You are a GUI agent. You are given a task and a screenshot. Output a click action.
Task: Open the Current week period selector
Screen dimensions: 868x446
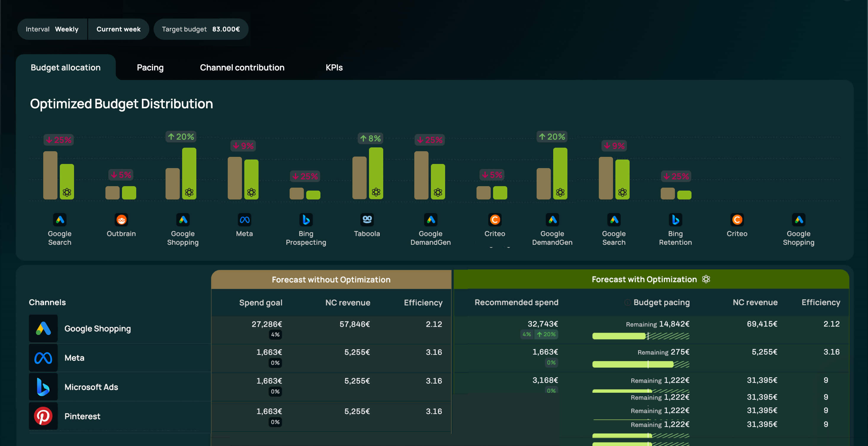(x=119, y=29)
